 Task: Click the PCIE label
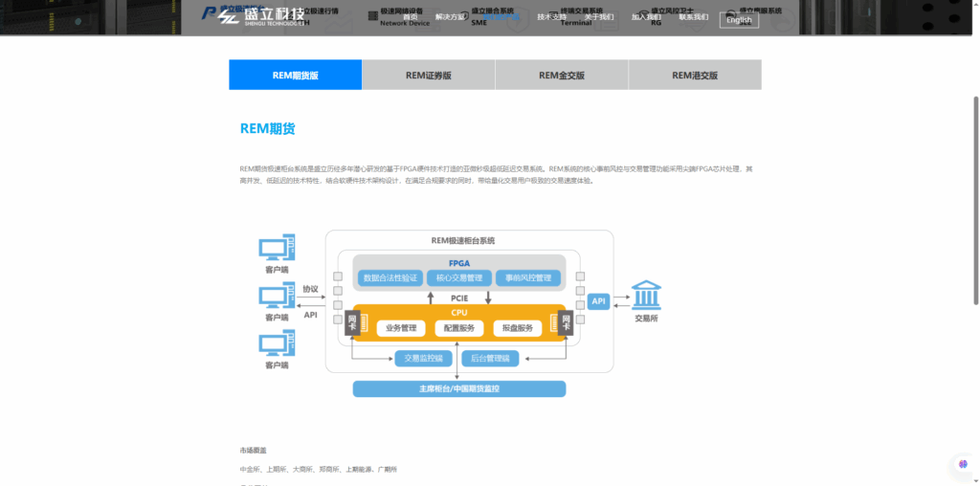(x=459, y=298)
